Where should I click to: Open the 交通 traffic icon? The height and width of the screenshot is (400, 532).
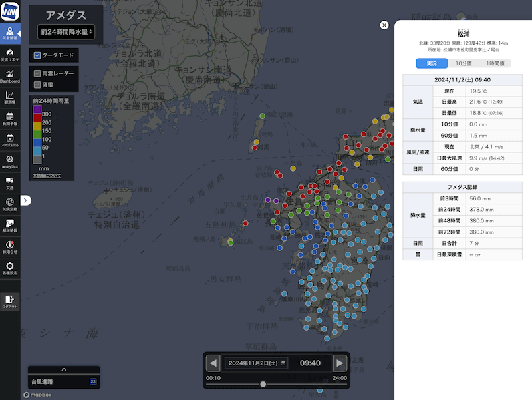pyautogui.click(x=10, y=183)
